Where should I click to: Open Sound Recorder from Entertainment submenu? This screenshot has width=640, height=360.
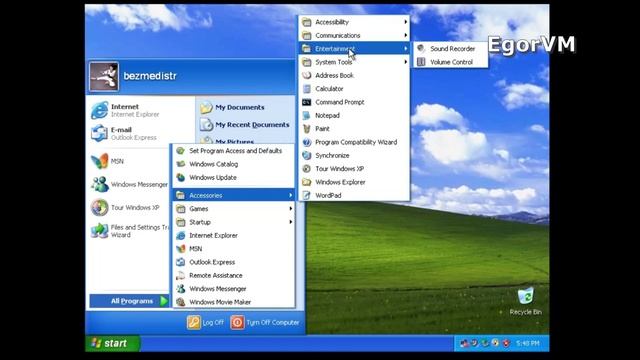pyautogui.click(x=450, y=49)
